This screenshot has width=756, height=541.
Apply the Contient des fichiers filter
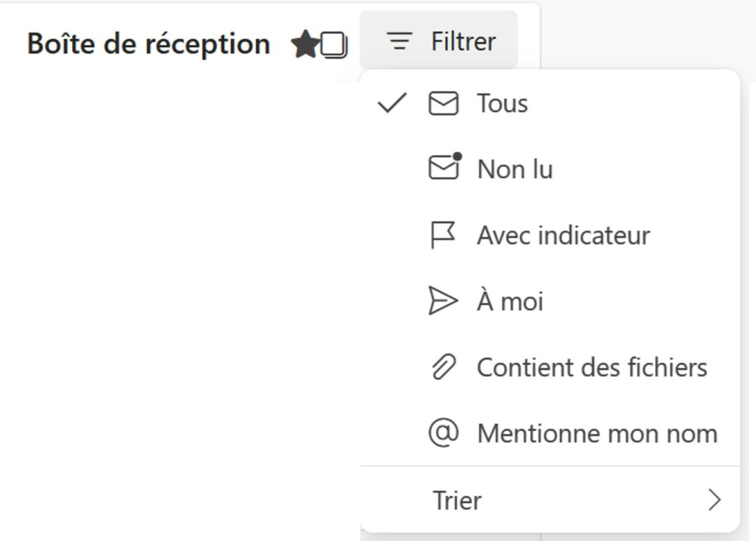pyautogui.click(x=591, y=367)
